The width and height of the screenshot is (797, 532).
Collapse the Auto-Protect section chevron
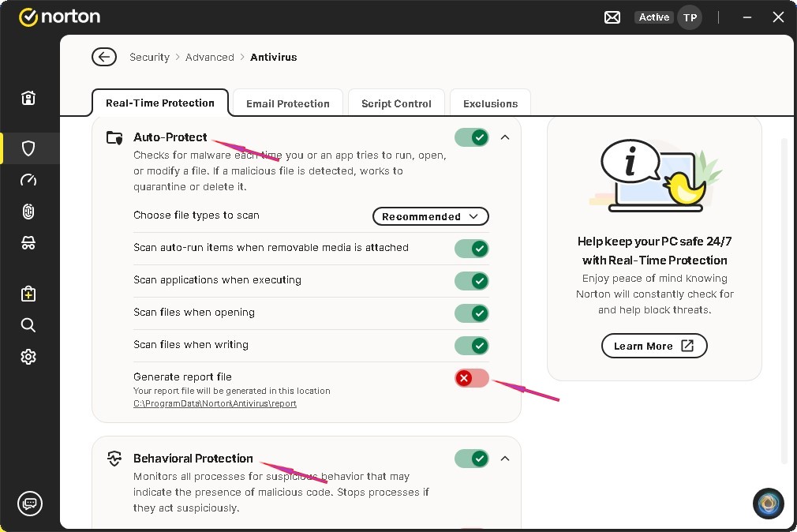click(x=506, y=137)
